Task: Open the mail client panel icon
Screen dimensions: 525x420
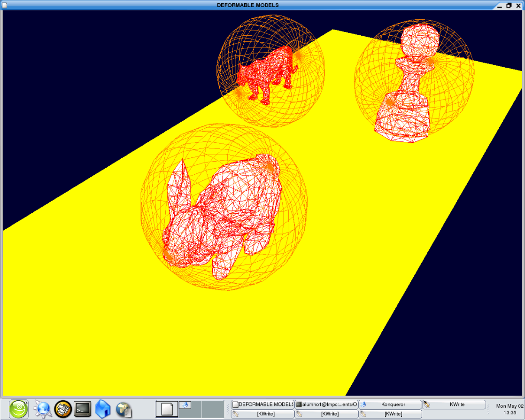Action: click(x=63, y=409)
